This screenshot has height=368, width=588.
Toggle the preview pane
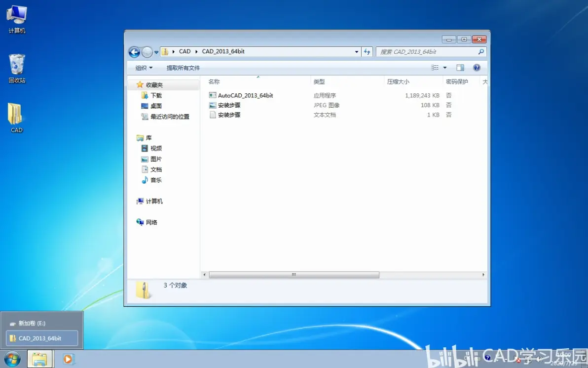pos(460,68)
